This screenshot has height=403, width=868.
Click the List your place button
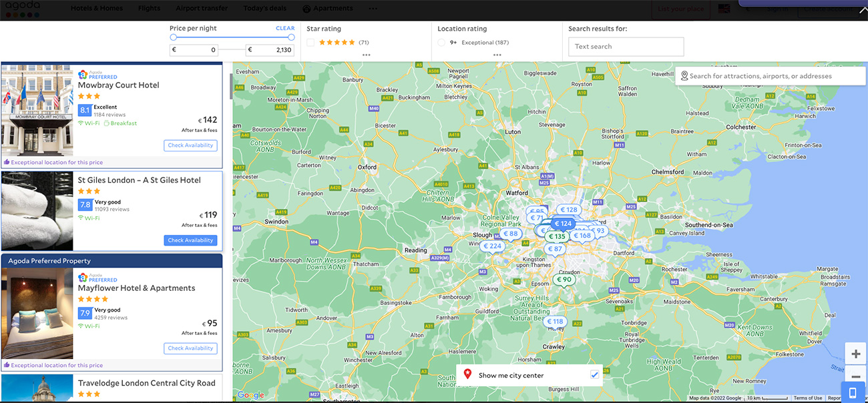tap(680, 9)
